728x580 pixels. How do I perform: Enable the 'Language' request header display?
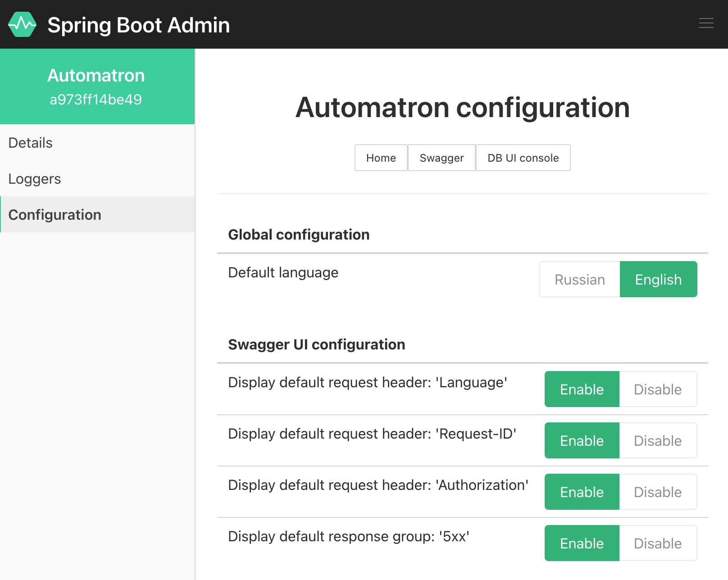point(582,389)
